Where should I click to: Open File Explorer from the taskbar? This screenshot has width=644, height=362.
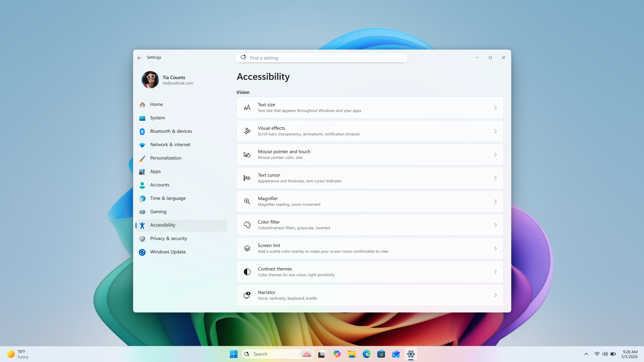352,354
